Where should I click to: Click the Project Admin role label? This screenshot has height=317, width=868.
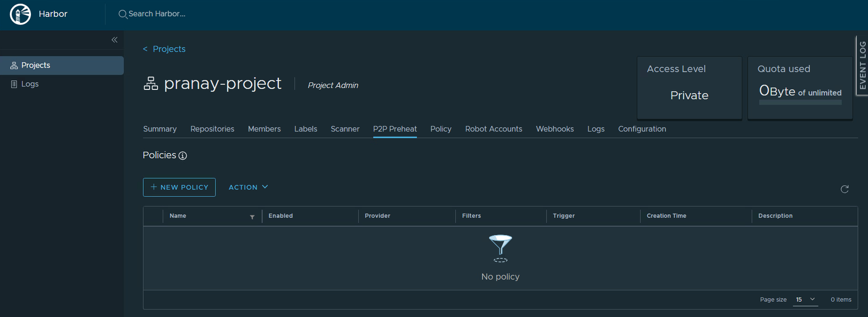[333, 85]
